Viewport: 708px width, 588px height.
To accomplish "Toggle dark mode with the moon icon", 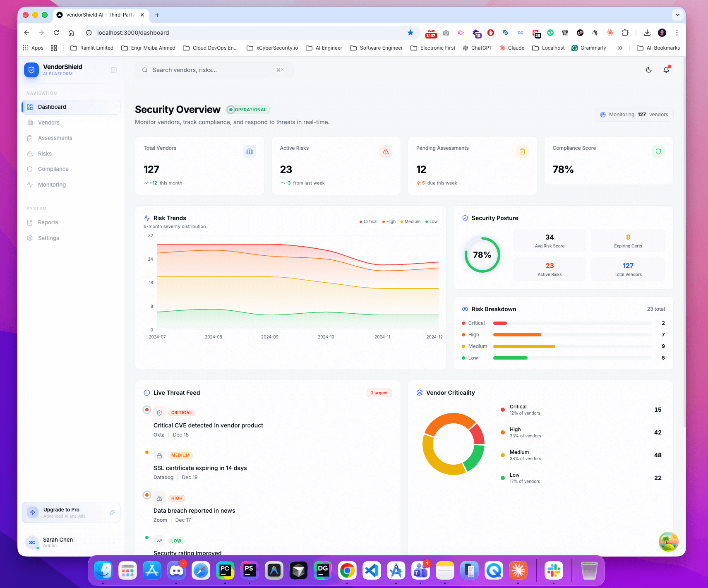I will pyautogui.click(x=648, y=70).
